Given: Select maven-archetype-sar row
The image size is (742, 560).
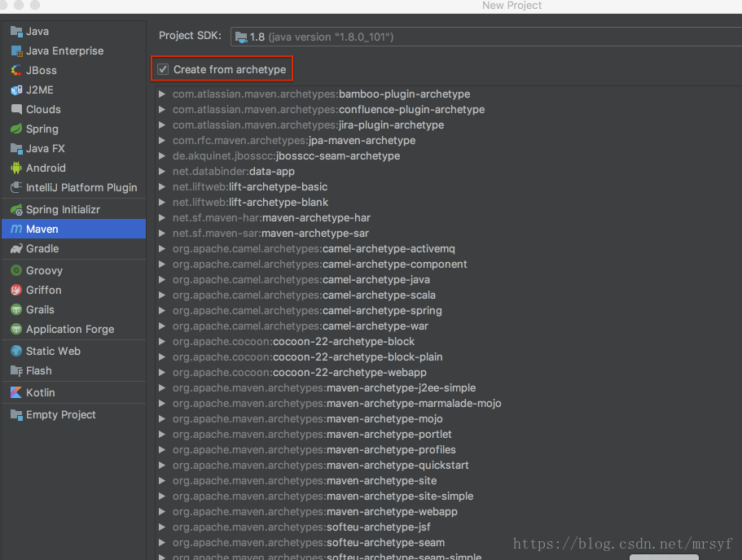Looking at the screenshot, I should 448,233.
